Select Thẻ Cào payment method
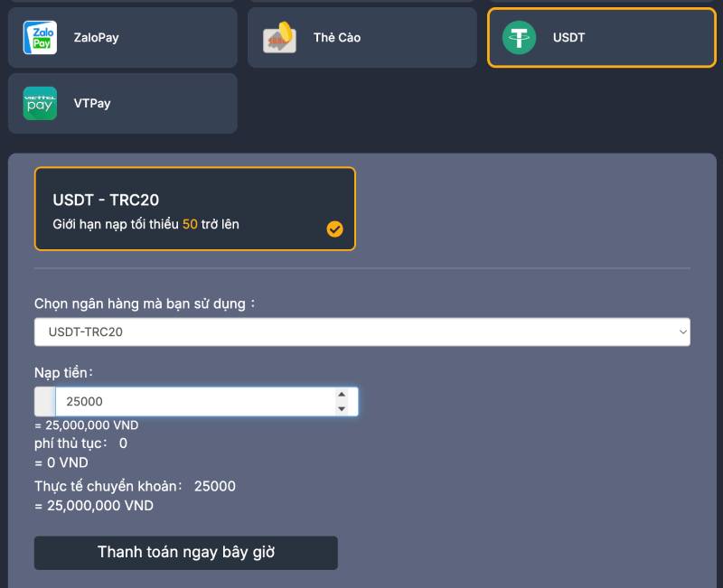This screenshot has width=723, height=588. (x=362, y=37)
